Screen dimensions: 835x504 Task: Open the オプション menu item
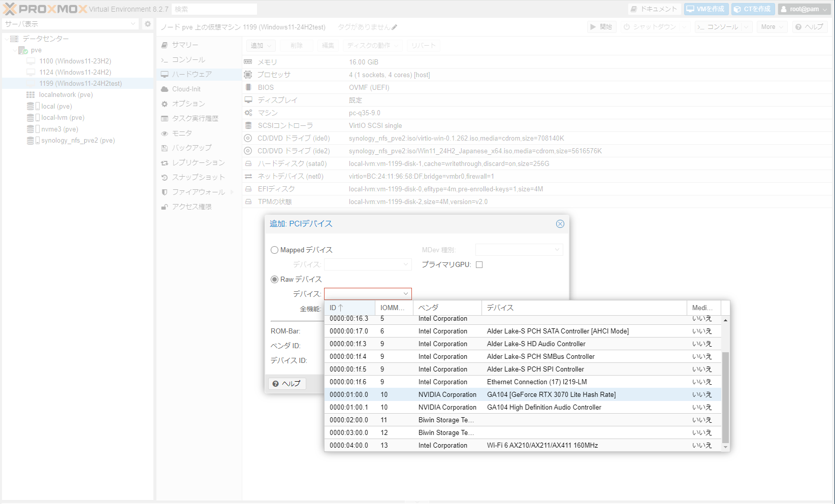[x=188, y=104]
